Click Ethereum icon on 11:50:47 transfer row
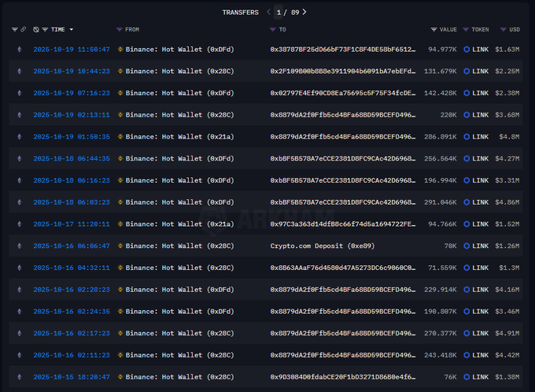Screen dimensions: 535x392 20,49
